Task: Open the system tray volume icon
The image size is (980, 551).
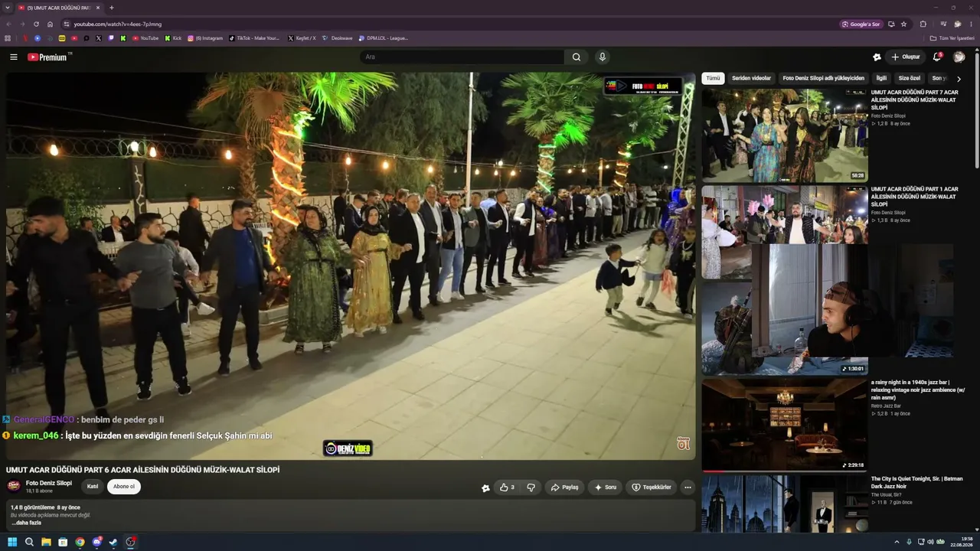Action: pos(930,542)
